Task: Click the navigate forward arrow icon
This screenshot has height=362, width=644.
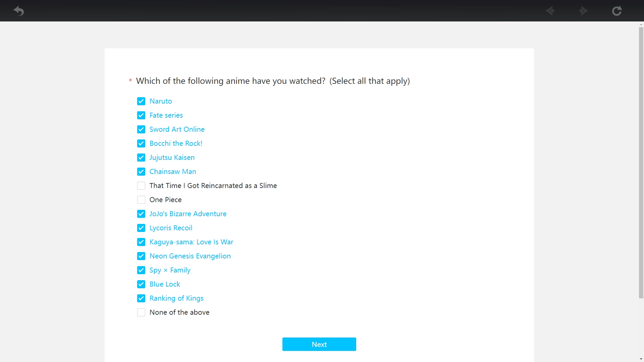Action: [584, 11]
